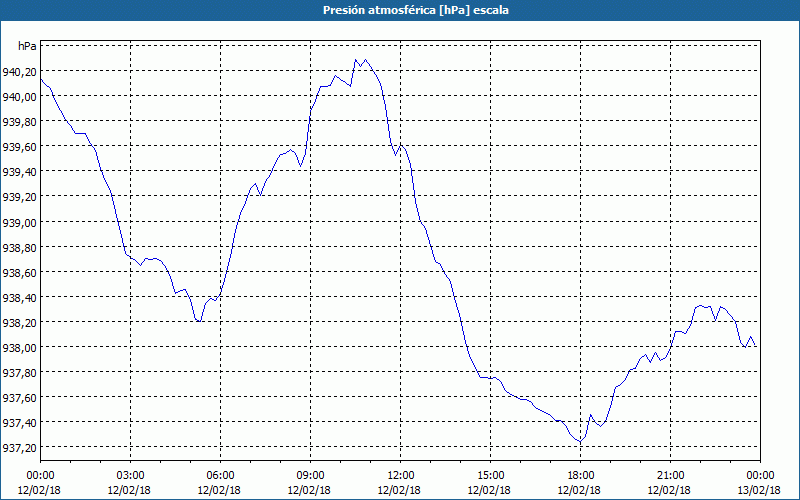This screenshot has height=500, width=800.
Task: Click the 15:00 time label
Action: click(490, 476)
